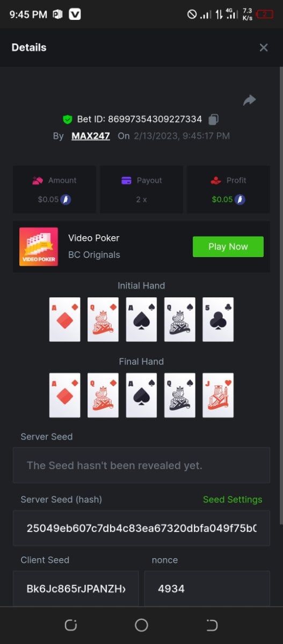The image size is (283, 644).
Task: Open Seed Settings
Action: tap(233, 500)
